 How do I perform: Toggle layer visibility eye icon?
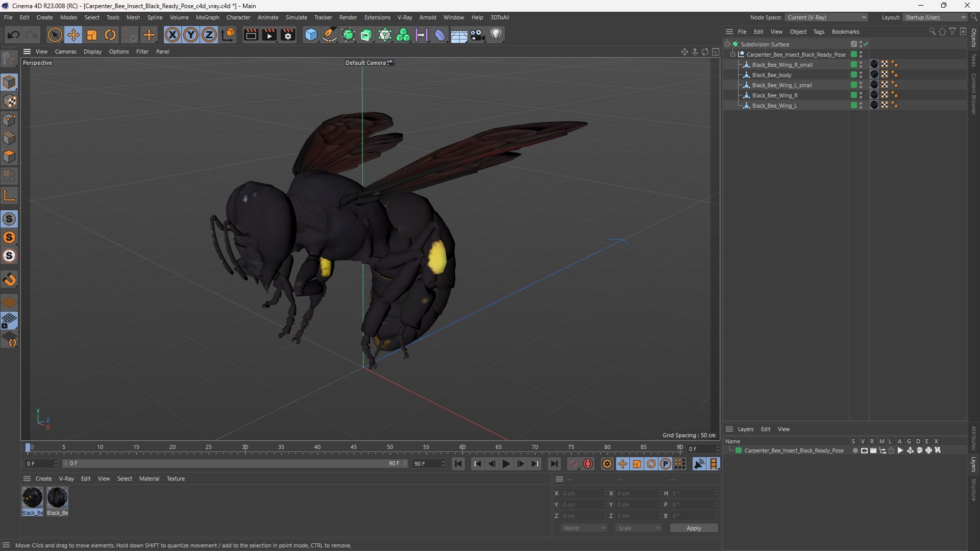pos(864,450)
